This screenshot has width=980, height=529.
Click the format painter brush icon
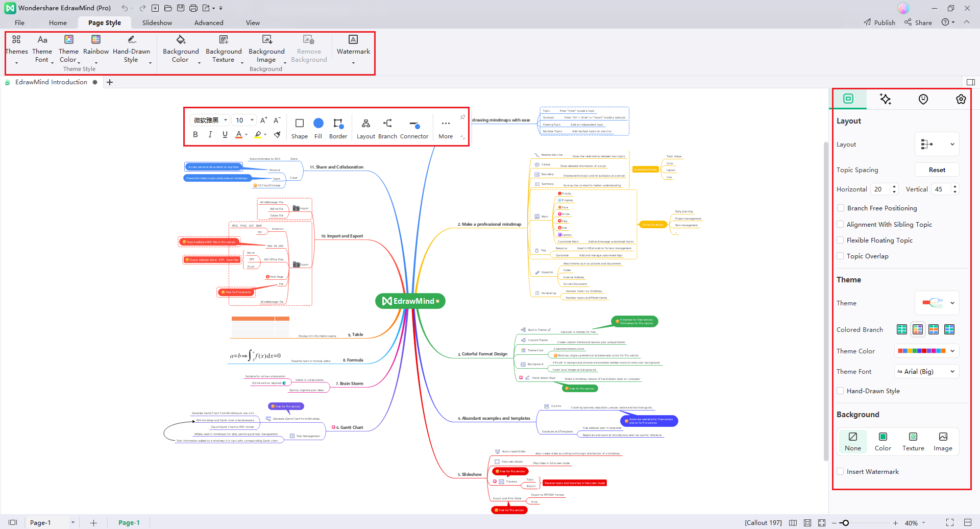[x=277, y=134]
